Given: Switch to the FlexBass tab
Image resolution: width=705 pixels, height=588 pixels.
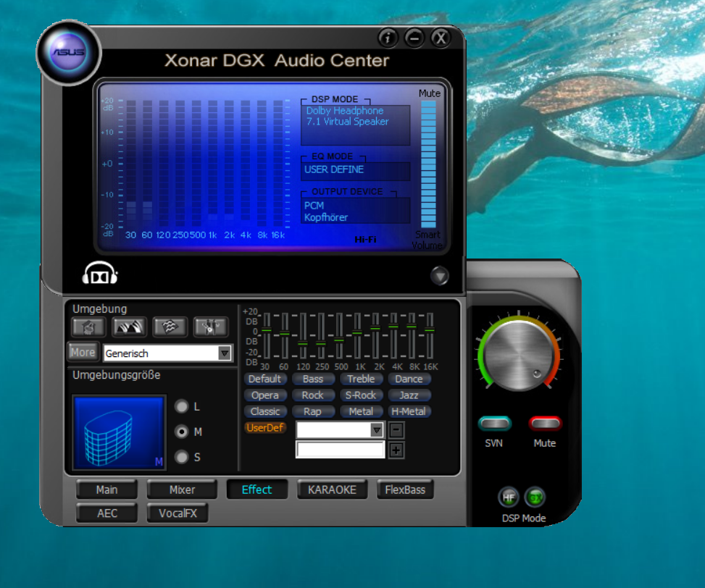Looking at the screenshot, I should (405, 490).
